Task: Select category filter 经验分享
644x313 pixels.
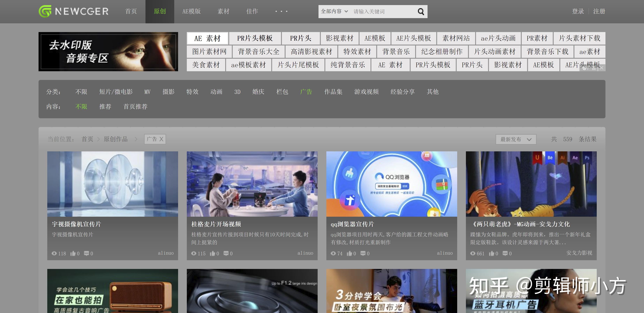Action: tap(403, 92)
